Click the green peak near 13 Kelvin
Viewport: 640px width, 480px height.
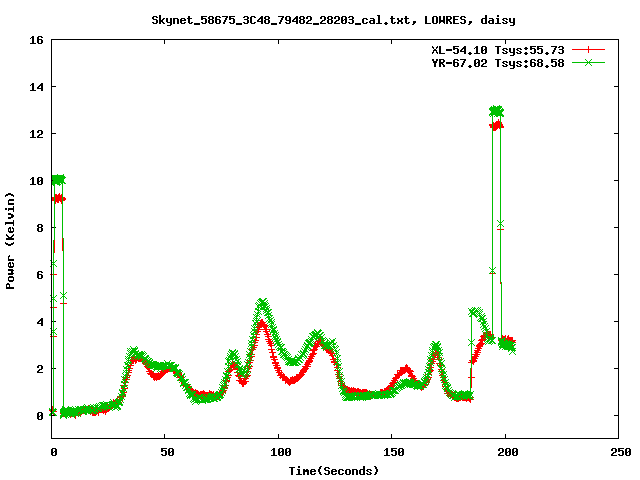click(x=496, y=111)
